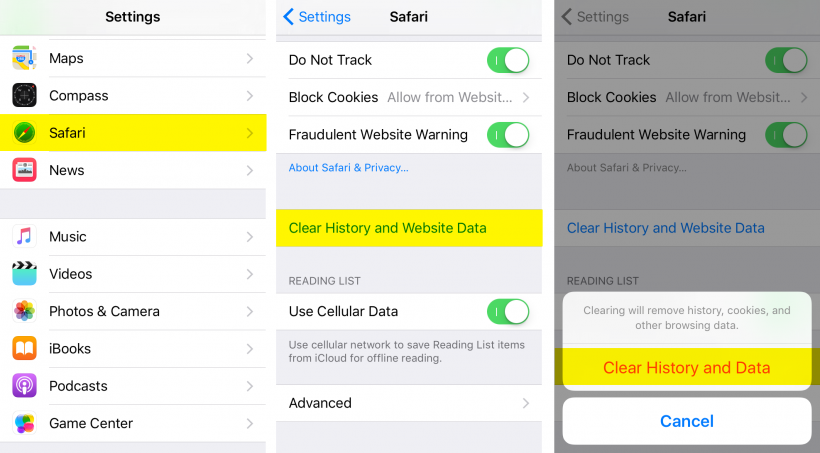Tap the Videos clapperboard icon
820x453 pixels.
(25, 274)
